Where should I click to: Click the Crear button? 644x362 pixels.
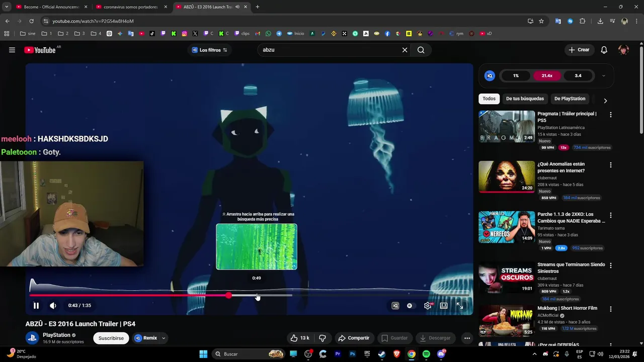579,50
